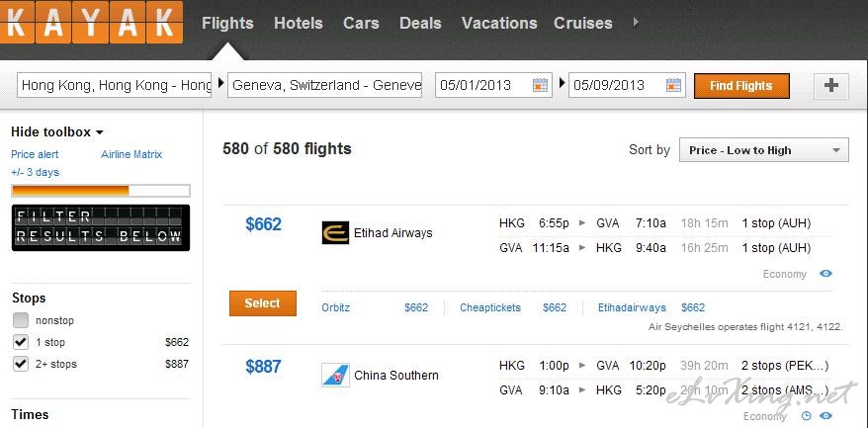The image size is (868, 428).
Task: Click the China Southern logo
Action: 336,376
